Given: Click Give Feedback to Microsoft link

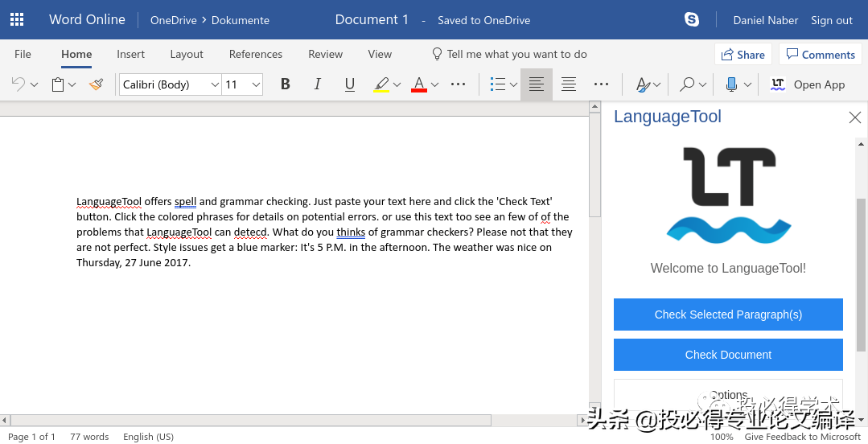Looking at the screenshot, I should 802,437.
